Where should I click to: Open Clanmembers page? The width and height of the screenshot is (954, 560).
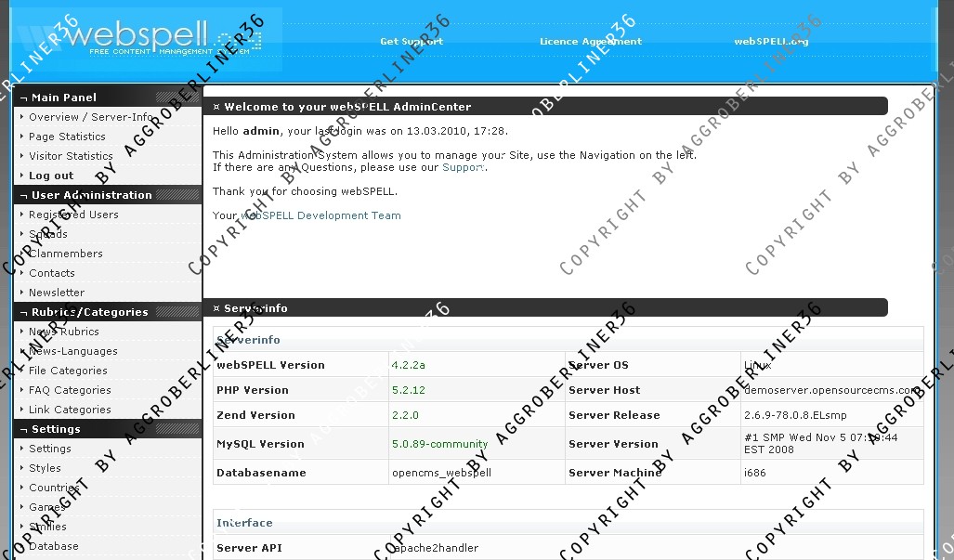[x=66, y=253]
